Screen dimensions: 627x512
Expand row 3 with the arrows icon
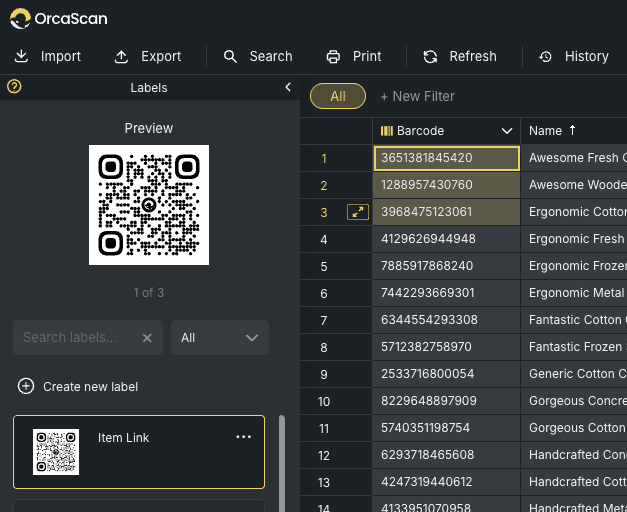coord(357,212)
